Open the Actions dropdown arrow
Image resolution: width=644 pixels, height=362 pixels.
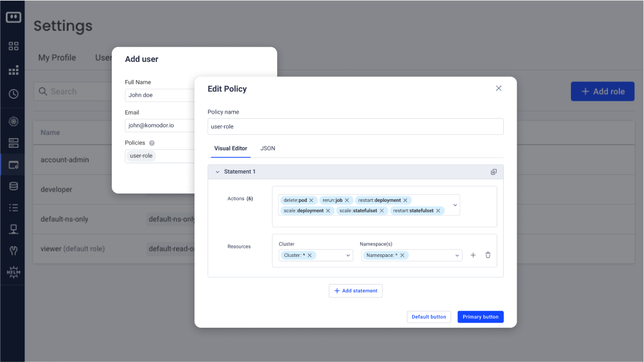[455, 205]
